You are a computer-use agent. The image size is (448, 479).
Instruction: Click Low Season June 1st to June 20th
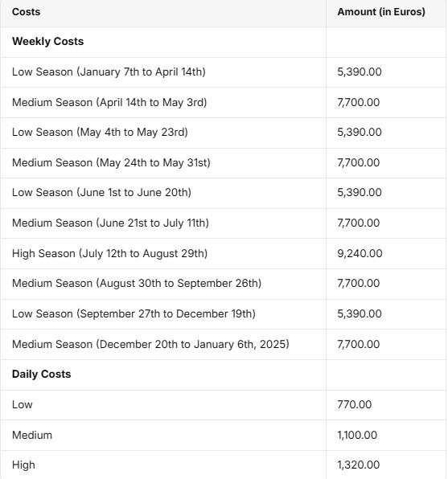pos(101,192)
